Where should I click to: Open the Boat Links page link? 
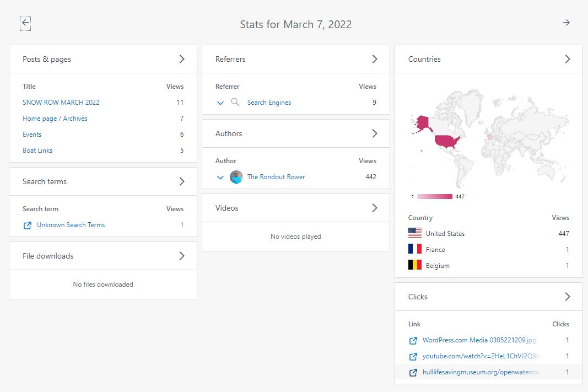(x=37, y=151)
